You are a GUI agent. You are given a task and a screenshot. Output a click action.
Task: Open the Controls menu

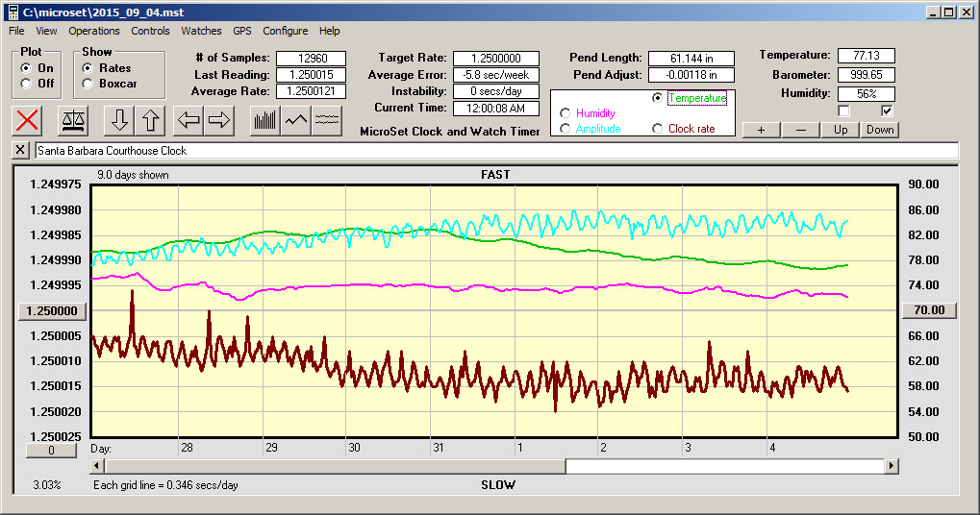pos(150,31)
